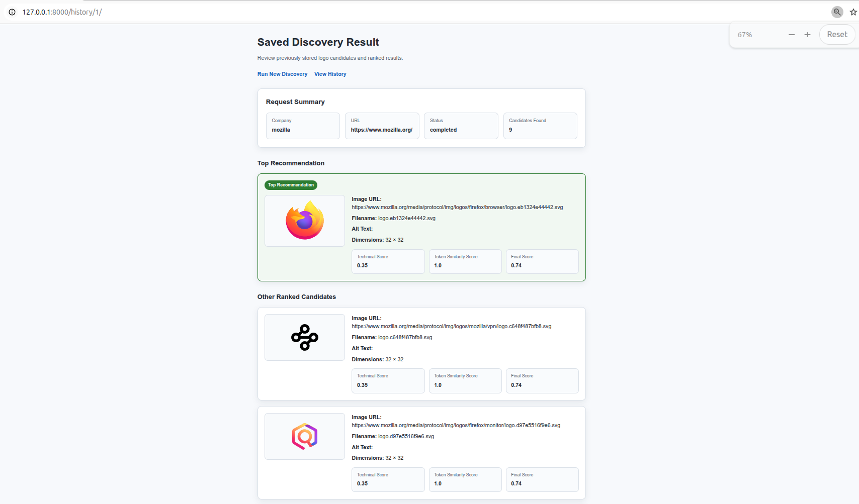Click the Status completed summary card

point(461,126)
